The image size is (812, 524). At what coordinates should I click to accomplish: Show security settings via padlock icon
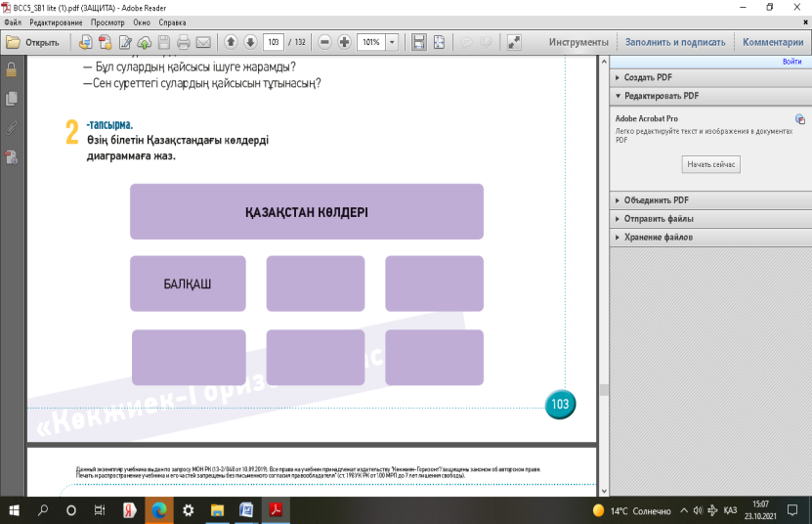12,69
